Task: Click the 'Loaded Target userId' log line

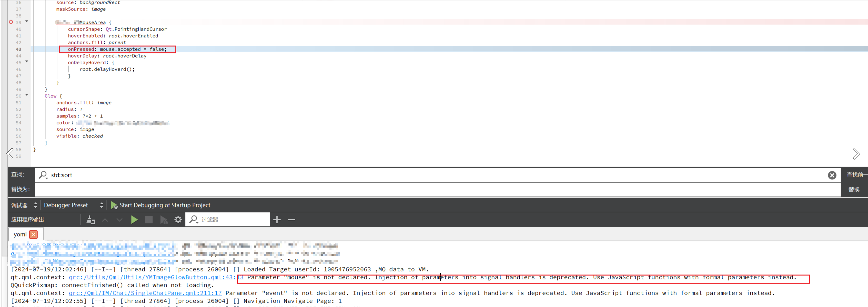Action: point(220,269)
